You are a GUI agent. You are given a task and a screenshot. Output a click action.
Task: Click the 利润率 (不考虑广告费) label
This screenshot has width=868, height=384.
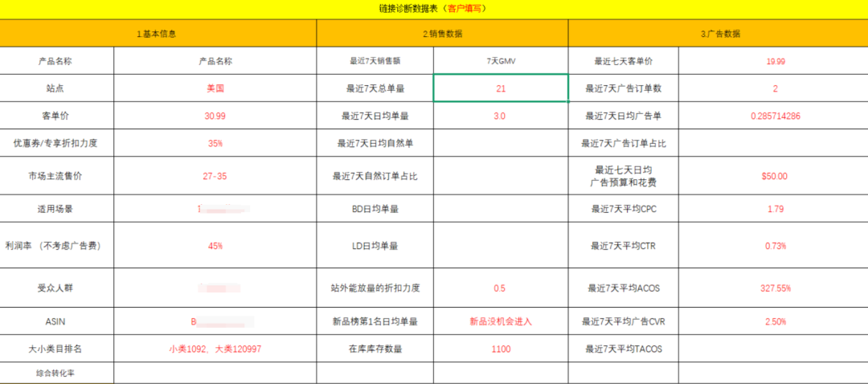57,246
